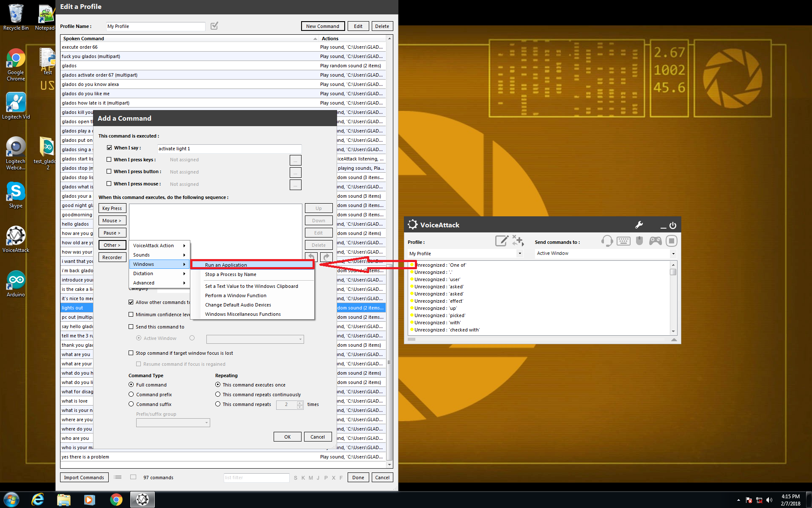Launch Internet Explorer from the taskbar
The image size is (812, 508).
(38, 500)
